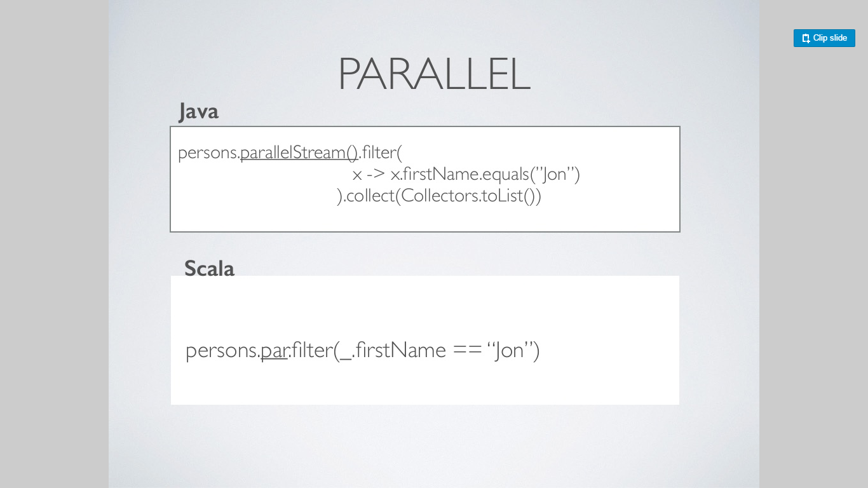Click the "Jon") string in the Scala code
Image resolution: width=868 pixels, height=488 pixels.
tap(513, 350)
